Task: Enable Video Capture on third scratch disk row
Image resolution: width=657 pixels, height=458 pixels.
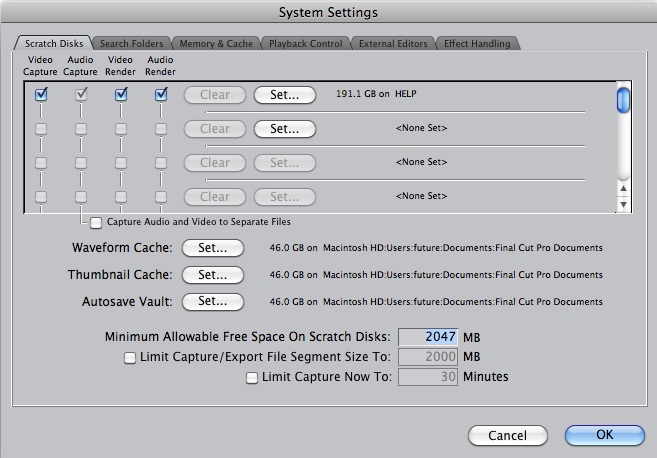Action: pyautogui.click(x=41, y=163)
